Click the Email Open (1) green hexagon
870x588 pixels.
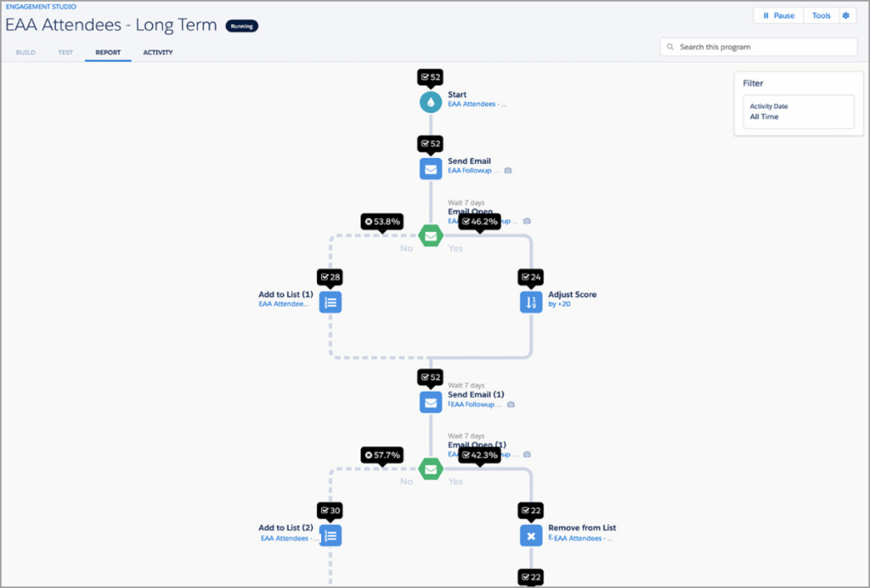431,467
